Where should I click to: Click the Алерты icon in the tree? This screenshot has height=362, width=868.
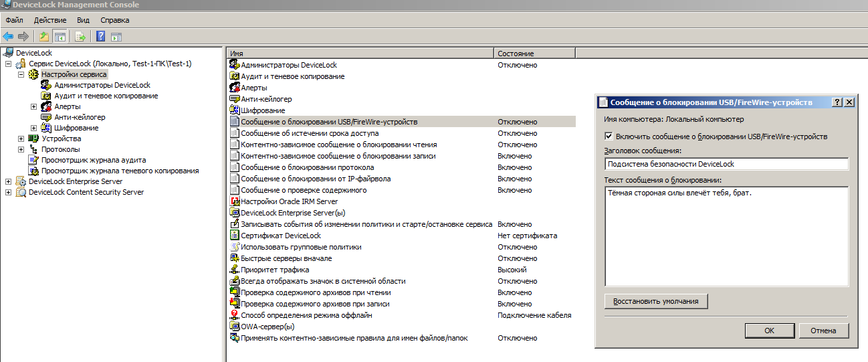tap(46, 106)
